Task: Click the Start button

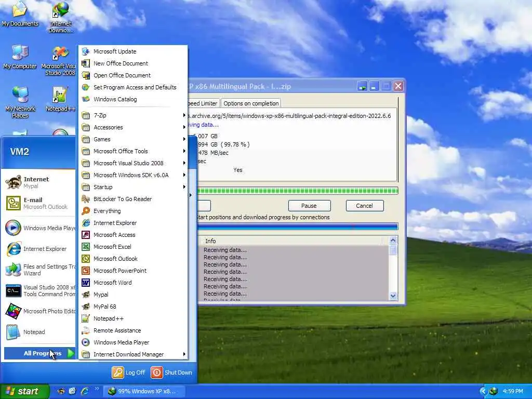Action: click(24, 391)
